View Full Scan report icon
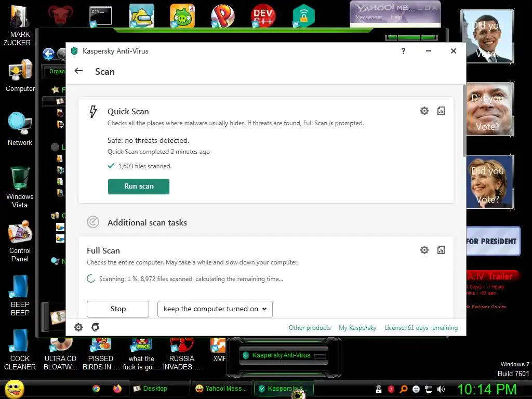Screen dimensions: 532x399 click(441, 250)
